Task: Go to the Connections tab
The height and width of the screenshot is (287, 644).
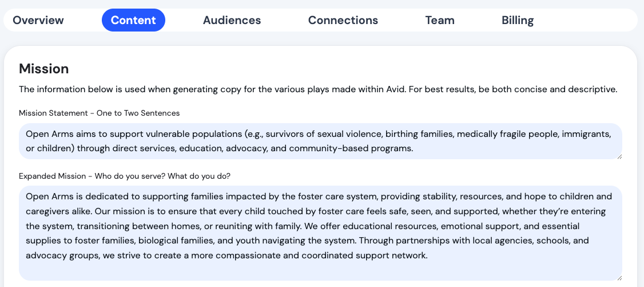Action: tap(343, 21)
